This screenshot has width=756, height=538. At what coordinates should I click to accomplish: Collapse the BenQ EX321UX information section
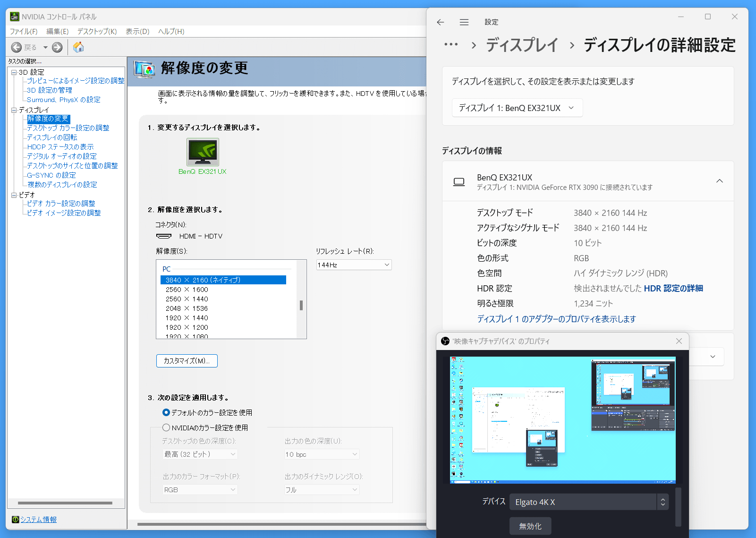tap(720, 181)
